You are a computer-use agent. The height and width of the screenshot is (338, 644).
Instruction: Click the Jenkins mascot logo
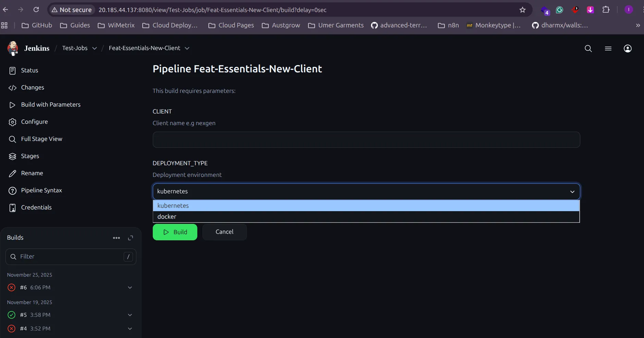(x=13, y=48)
